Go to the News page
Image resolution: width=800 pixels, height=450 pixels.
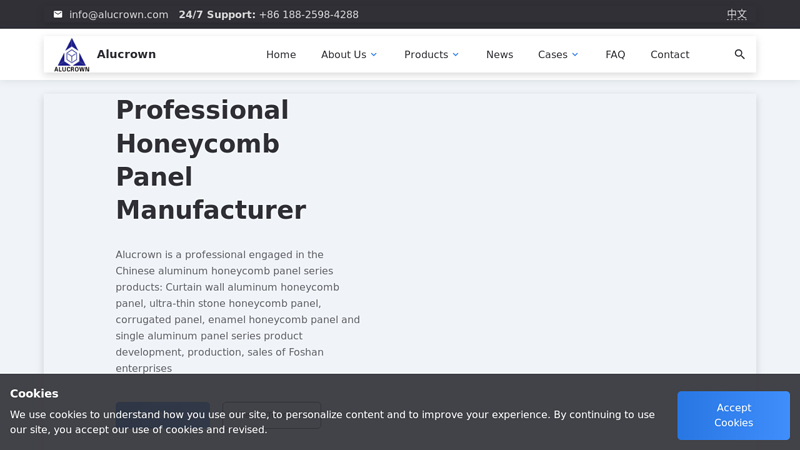(499, 55)
